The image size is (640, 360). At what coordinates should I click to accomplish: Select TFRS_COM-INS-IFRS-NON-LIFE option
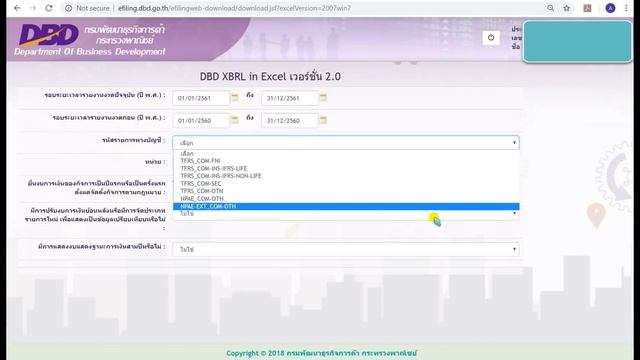coord(346,176)
